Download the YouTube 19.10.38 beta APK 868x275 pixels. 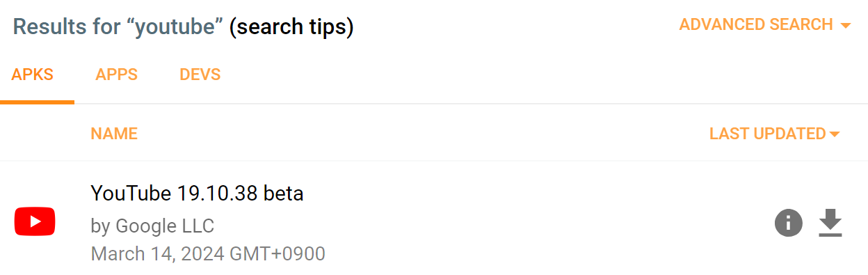(830, 223)
